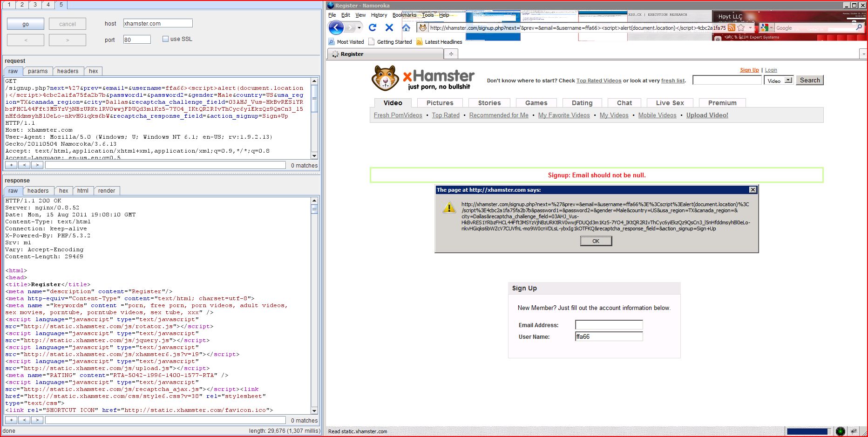Open the request headers tab
This screenshot has height=437, width=868.
pos(68,71)
